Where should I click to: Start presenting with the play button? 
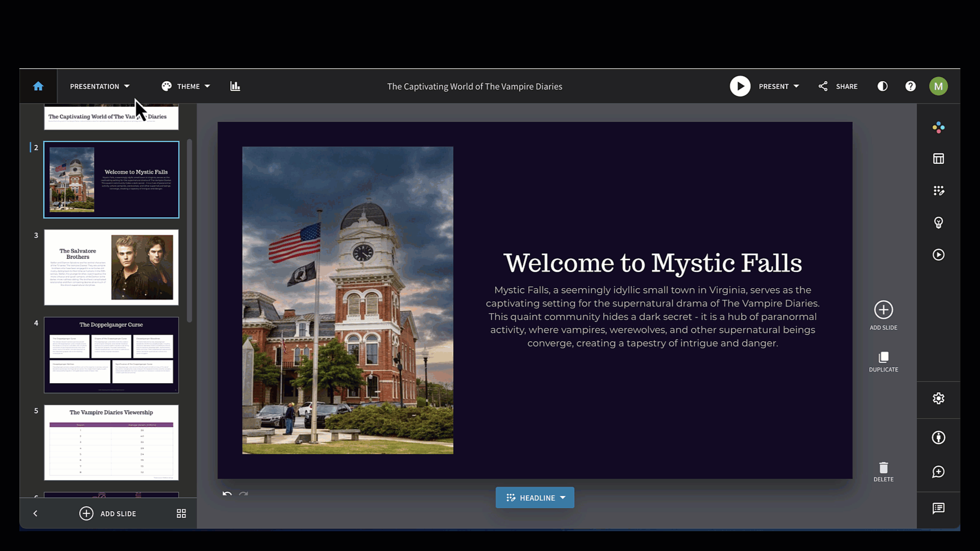[x=740, y=86]
